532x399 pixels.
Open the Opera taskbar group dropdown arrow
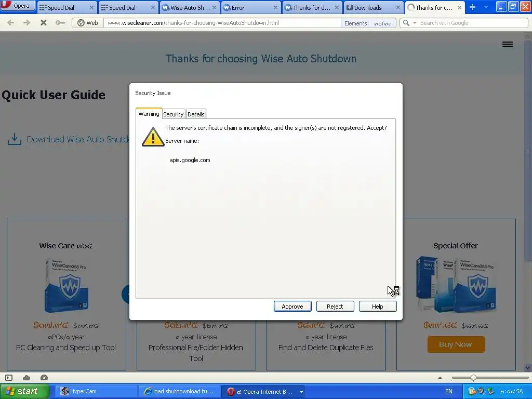301,392
